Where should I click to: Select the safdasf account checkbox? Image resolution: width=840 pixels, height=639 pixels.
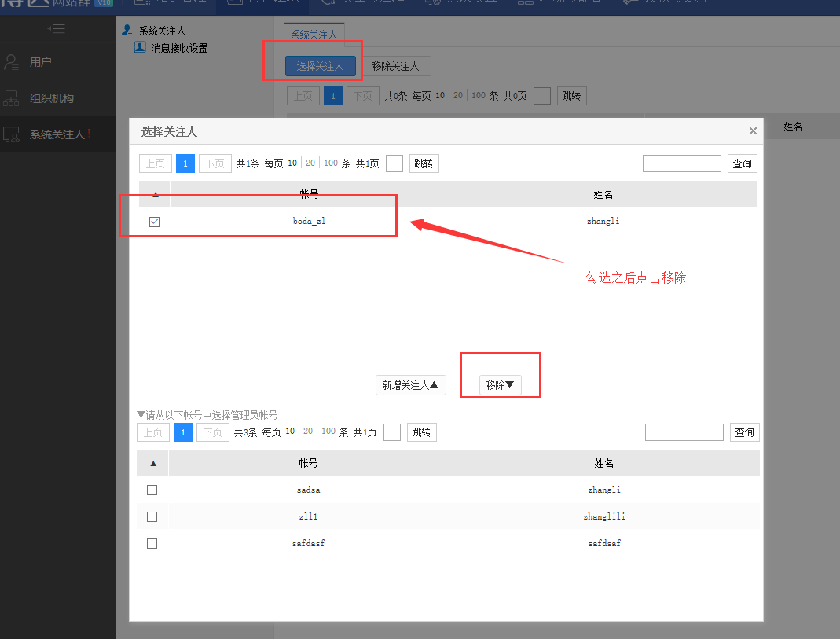[152, 543]
